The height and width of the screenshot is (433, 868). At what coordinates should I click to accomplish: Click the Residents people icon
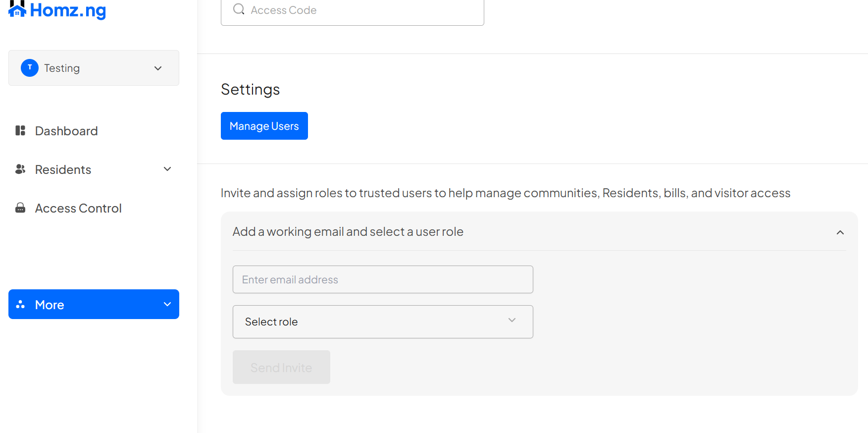[x=20, y=169]
